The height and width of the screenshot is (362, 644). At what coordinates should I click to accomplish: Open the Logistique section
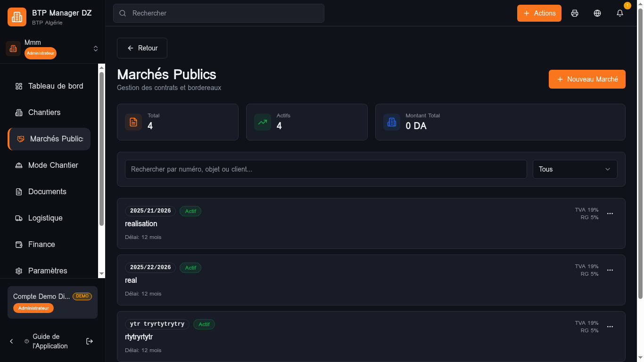[x=45, y=218]
